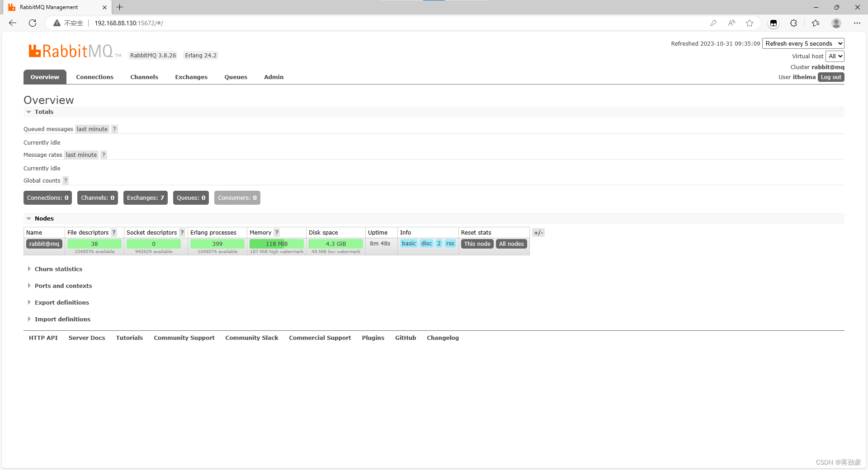868x470 pixels.
Task: Switch to the Connections tab
Action: [x=95, y=77]
